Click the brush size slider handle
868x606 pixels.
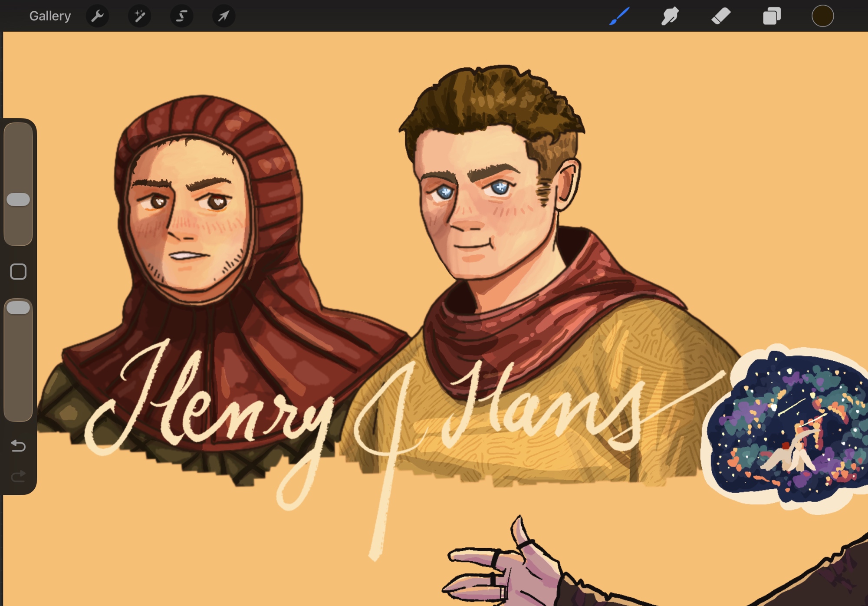click(x=18, y=200)
